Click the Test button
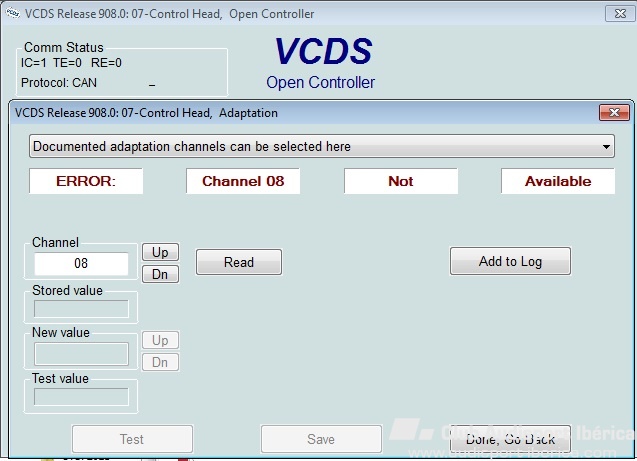 tap(132, 439)
